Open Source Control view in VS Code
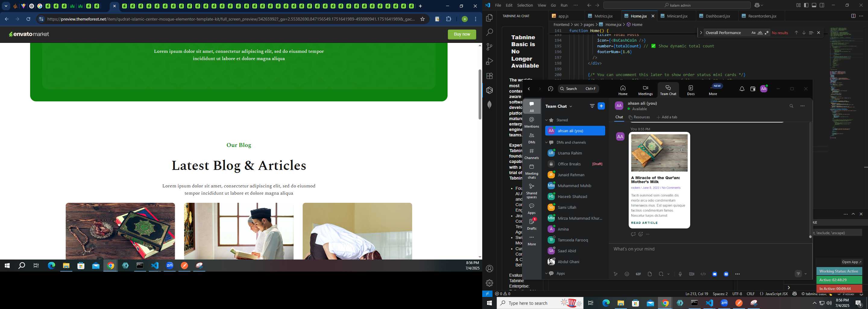The width and height of the screenshot is (868, 309). [x=489, y=46]
